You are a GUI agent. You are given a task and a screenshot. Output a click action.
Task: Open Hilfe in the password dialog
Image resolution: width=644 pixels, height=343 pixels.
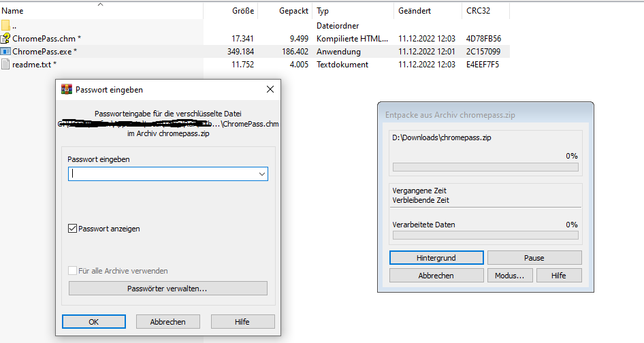coord(242,322)
